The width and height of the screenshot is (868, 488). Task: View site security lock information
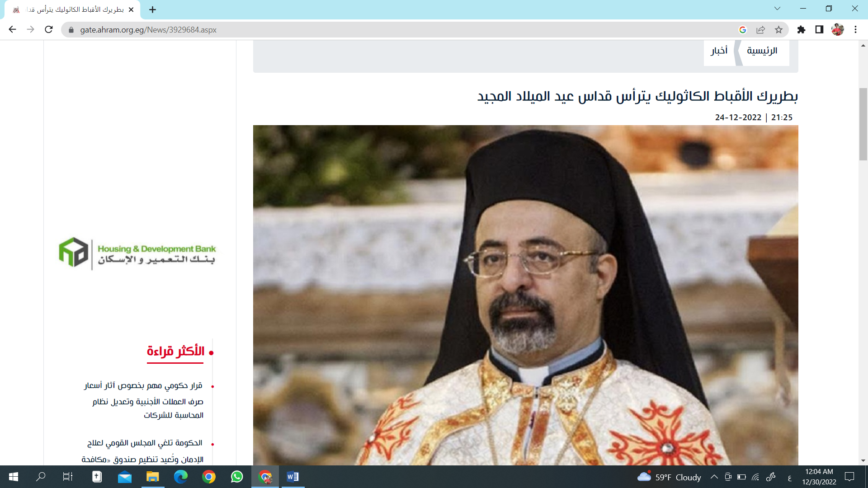click(x=71, y=30)
